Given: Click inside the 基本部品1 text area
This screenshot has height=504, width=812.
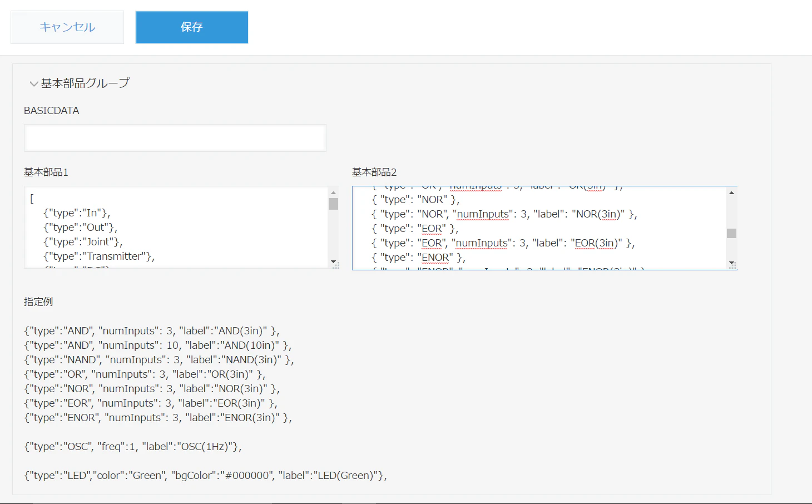Looking at the screenshot, I should [x=176, y=228].
